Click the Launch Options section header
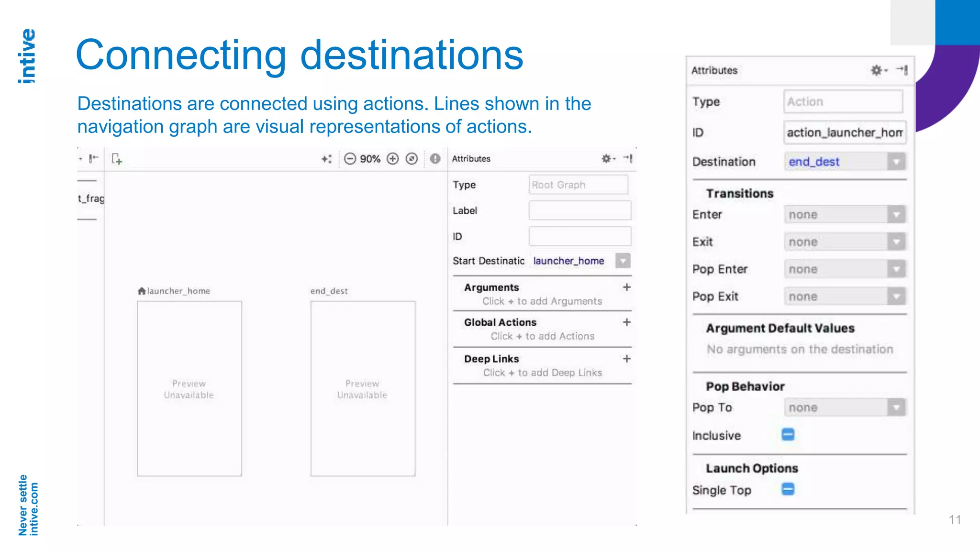Viewport: 980px width, 551px height. 752,468
